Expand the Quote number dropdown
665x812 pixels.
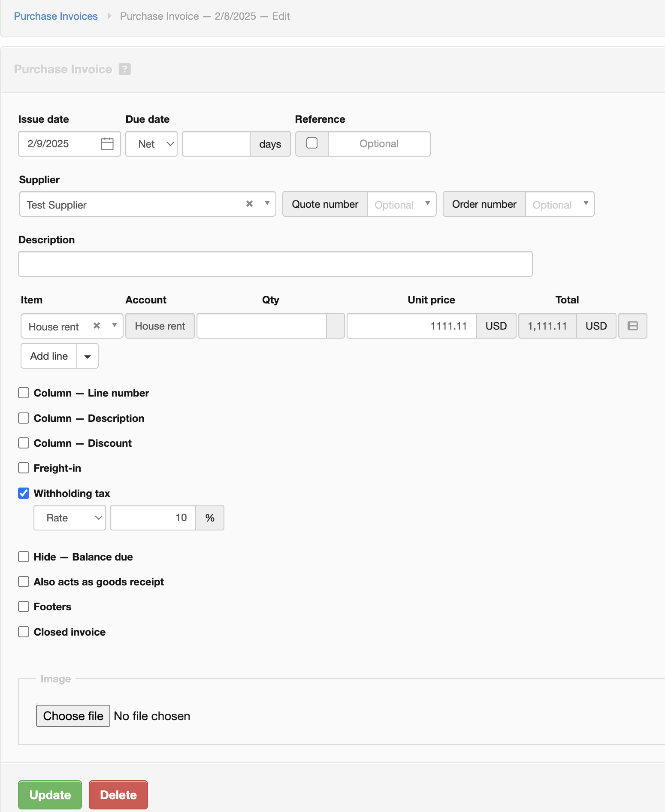[427, 204]
